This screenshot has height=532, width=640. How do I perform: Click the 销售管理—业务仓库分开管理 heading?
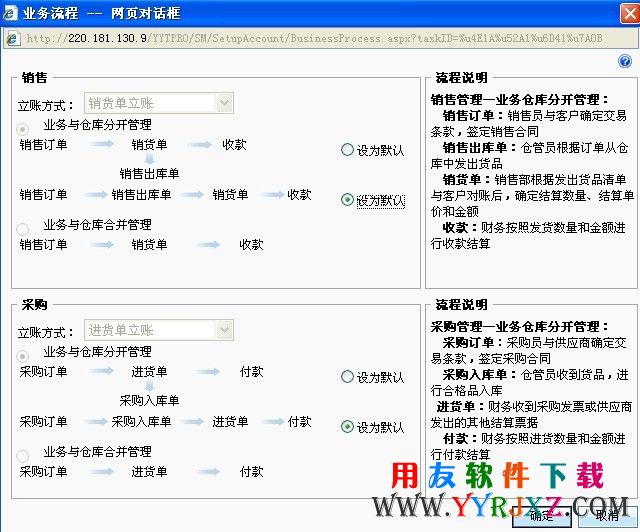tap(519, 100)
